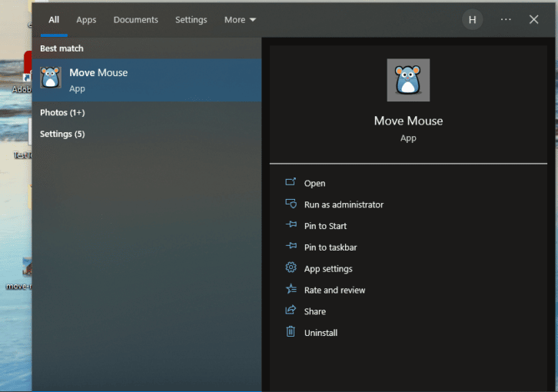Switch to the Documents search tab

(x=135, y=20)
